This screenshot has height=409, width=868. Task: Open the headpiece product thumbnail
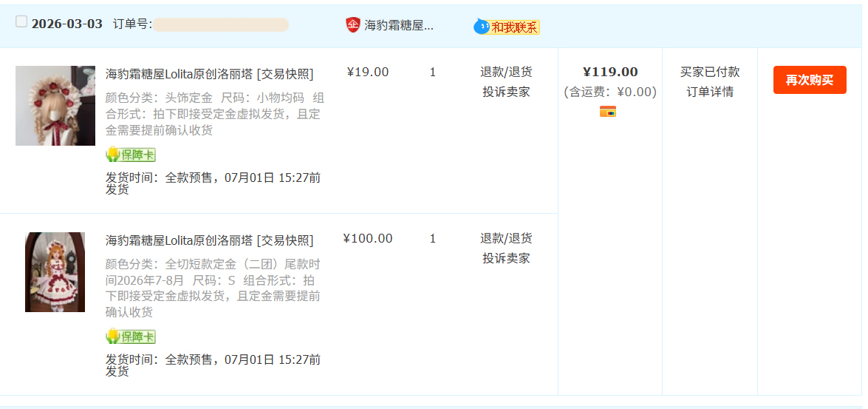click(55, 106)
